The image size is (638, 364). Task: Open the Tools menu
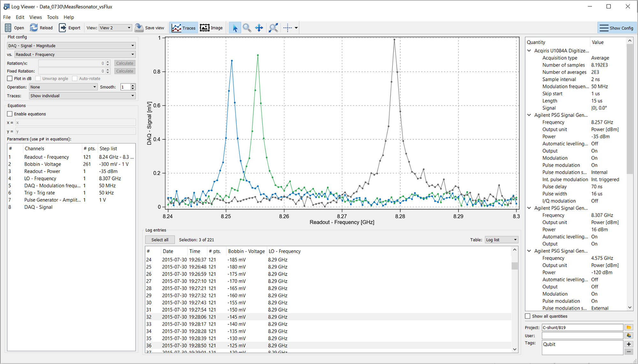[x=53, y=17]
